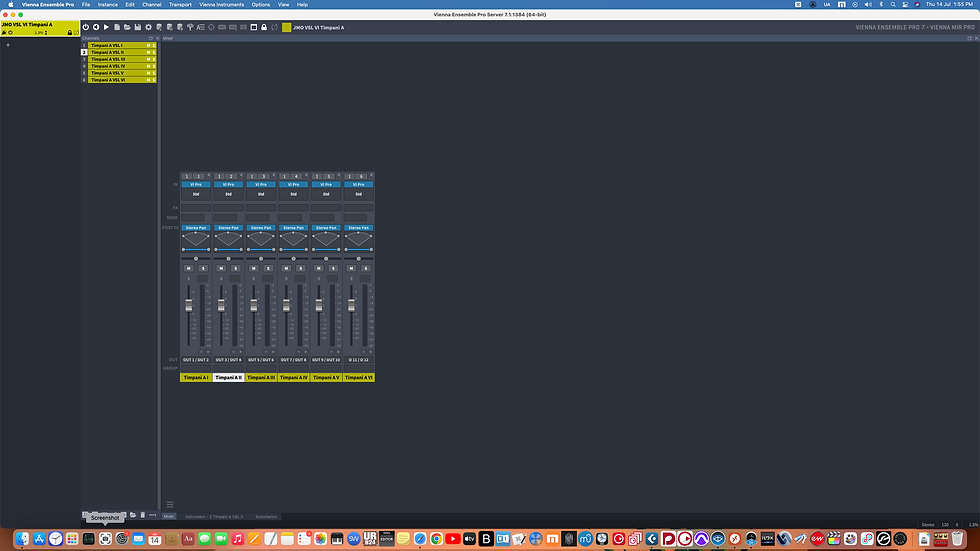This screenshot has height=551, width=980.
Task: Open the Instance menu
Action: point(108,4)
